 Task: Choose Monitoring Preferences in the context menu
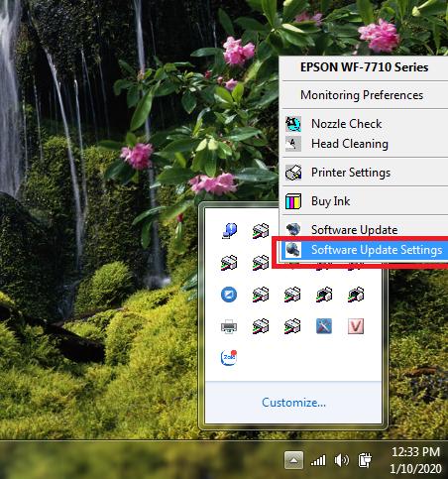(365, 95)
